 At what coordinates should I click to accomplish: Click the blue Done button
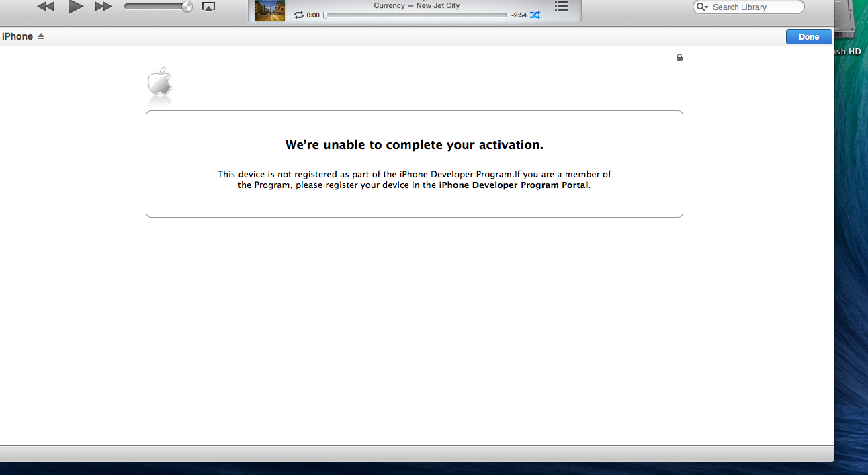[x=809, y=37]
